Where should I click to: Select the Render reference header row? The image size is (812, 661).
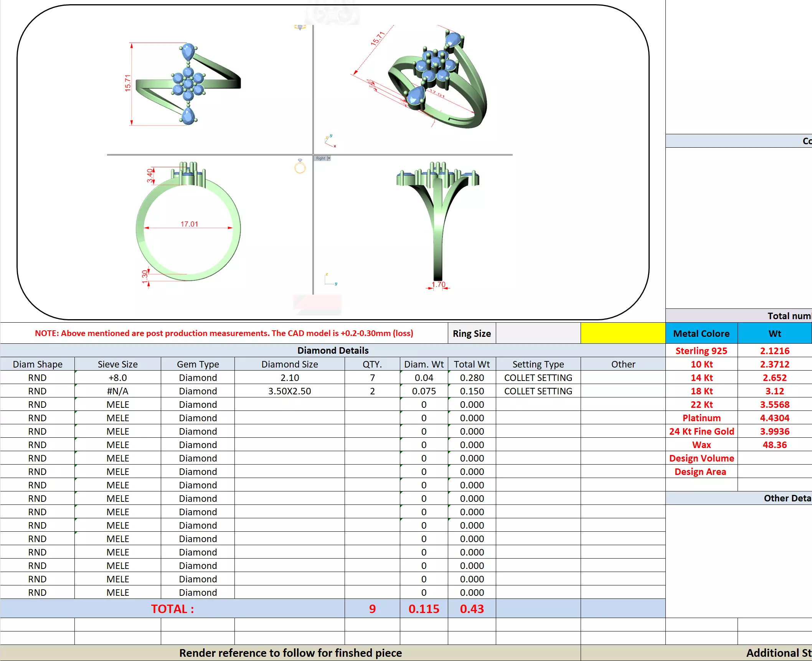[290, 653]
